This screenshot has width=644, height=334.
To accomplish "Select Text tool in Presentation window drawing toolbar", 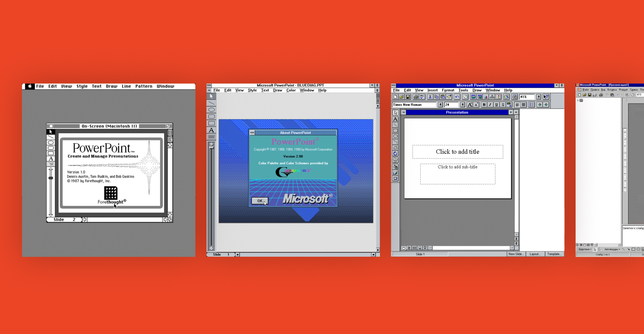I will point(395,119).
